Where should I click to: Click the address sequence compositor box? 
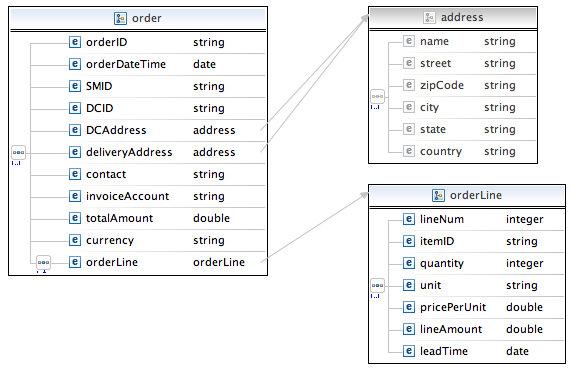point(378,96)
